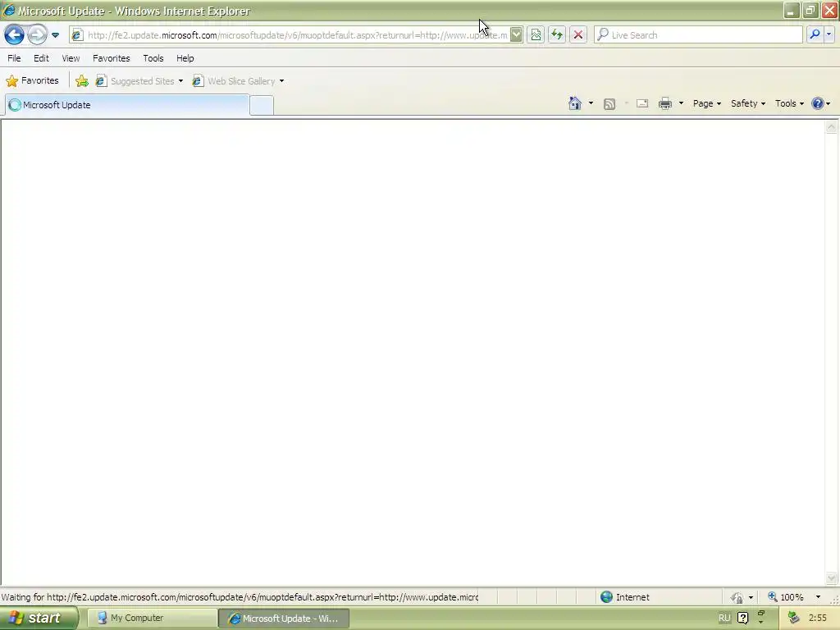Viewport: 840px width, 630px height.
Task: Click the address bar URL field
Action: coord(297,35)
